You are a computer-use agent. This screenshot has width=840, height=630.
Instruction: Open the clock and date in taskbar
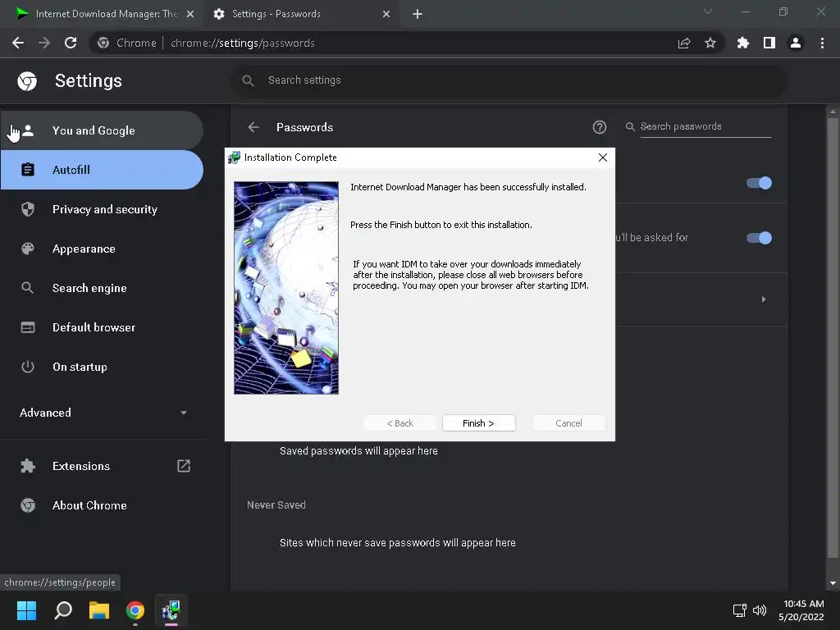(x=802, y=610)
